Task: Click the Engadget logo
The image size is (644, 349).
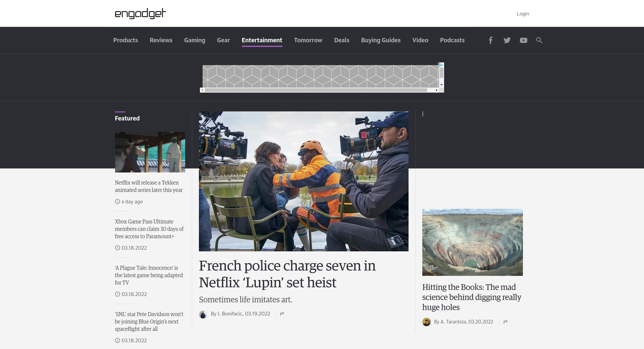Action: pos(140,13)
